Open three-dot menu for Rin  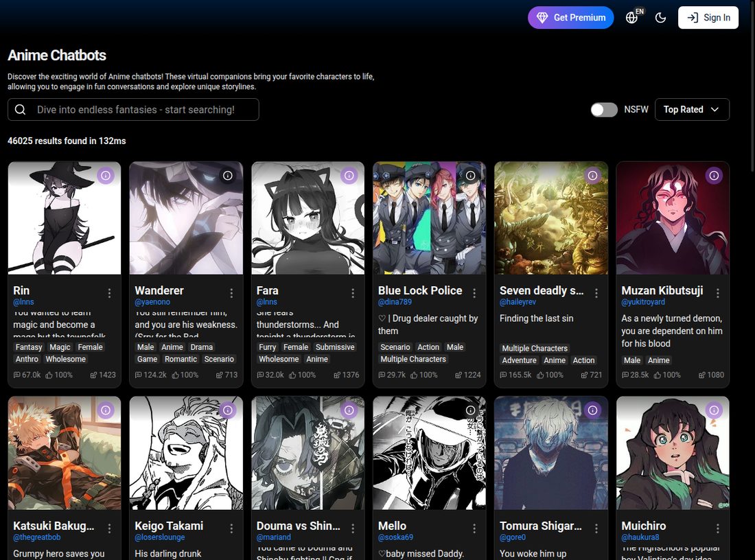coord(110,293)
